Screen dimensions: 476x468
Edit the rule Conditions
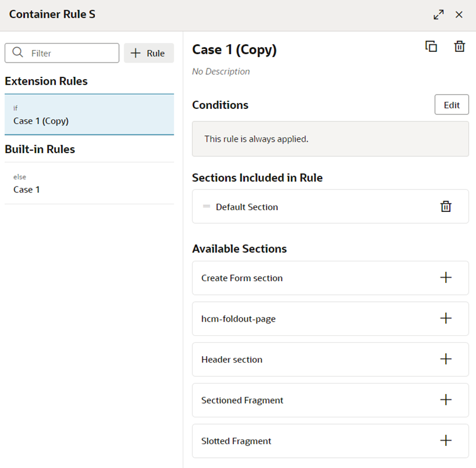tap(452, 105)
